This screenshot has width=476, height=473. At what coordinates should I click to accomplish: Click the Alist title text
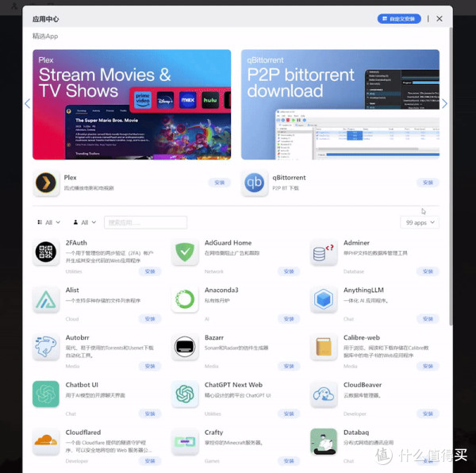(x=72, y=290)
